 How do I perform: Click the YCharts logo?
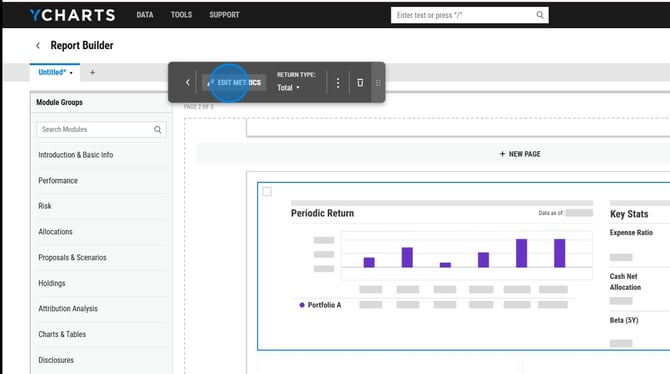pos(73,15)
